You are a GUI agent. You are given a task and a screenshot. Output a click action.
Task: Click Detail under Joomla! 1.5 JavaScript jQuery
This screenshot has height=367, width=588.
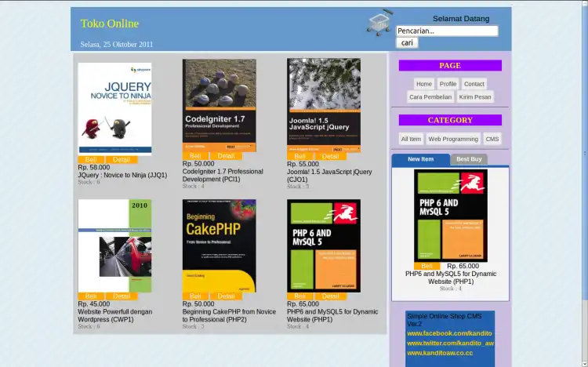tap(330, 156)
